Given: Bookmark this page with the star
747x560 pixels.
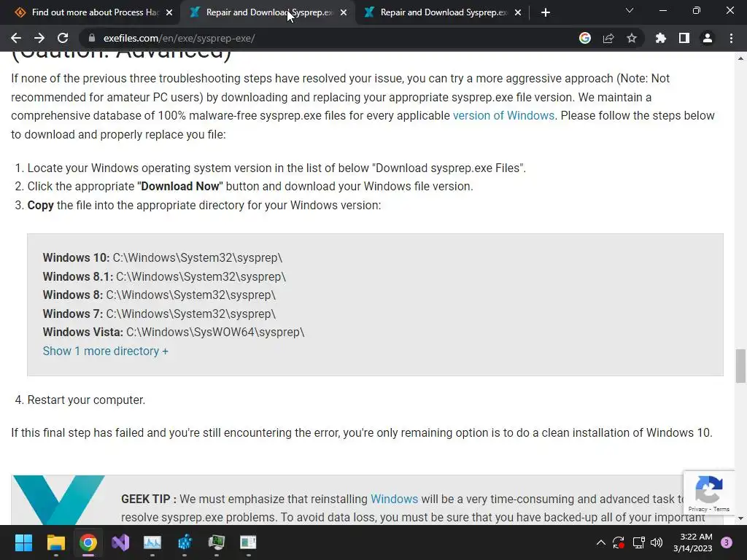Looking at the screenshot, I should pos(632,38).
